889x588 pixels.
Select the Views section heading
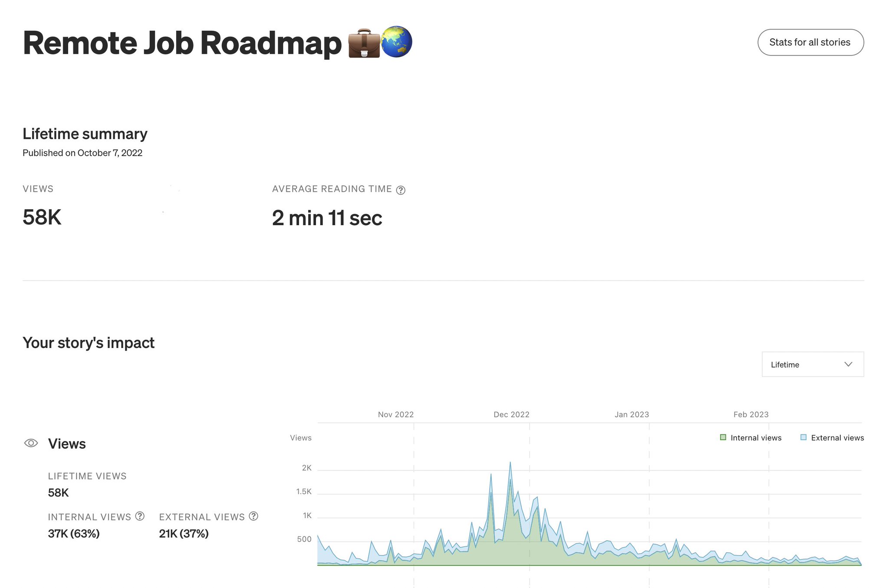point(67,443)
